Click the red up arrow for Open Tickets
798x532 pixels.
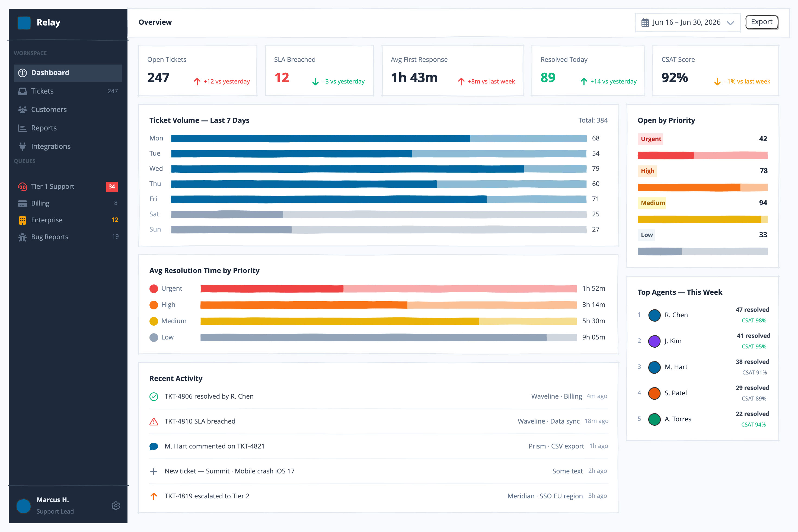coord(197,81)
